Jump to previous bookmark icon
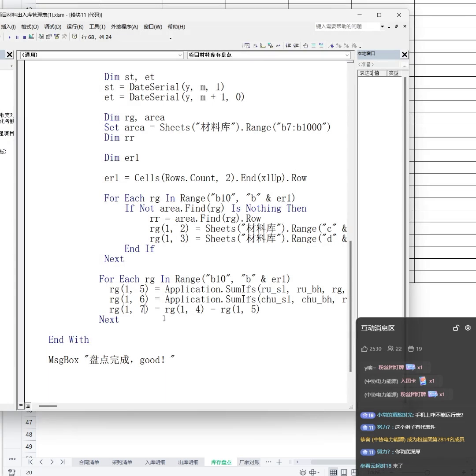The image size is (476, 476). coord(346,45)
